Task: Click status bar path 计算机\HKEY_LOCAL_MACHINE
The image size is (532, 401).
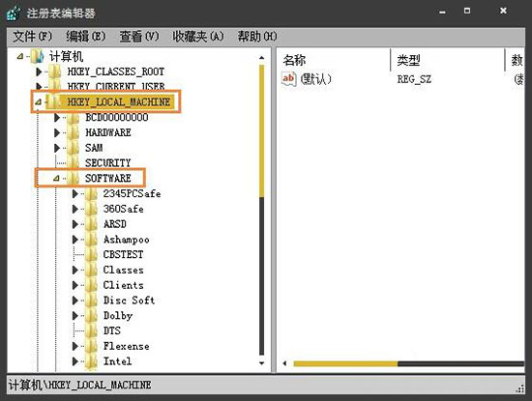Action: [80, 385]
